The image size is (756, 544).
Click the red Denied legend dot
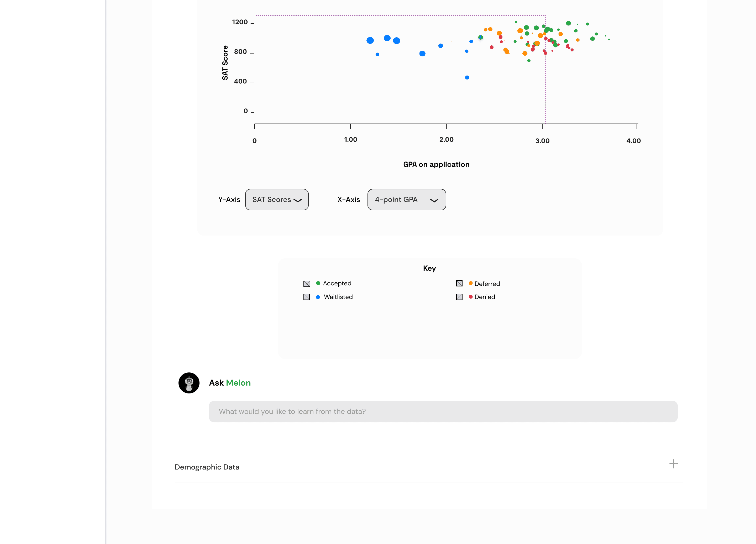(x=470, y=297)
